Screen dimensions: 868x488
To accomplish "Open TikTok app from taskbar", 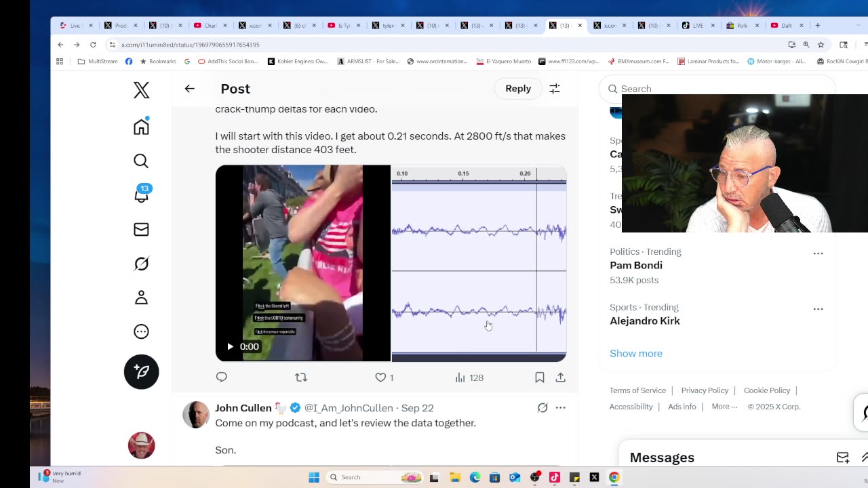I will click(x=555, y=477).
